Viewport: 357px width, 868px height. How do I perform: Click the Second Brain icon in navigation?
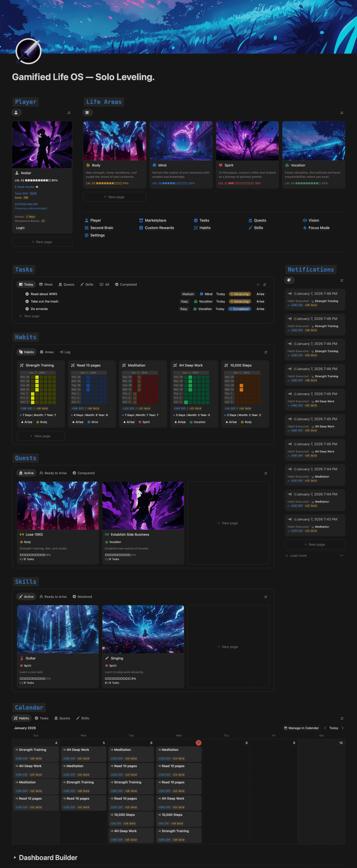[x=87, y=228]
